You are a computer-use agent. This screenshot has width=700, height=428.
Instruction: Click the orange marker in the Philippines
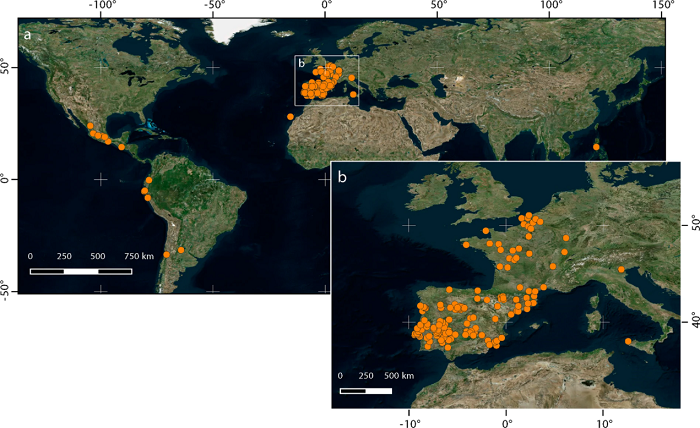point(596,147)
